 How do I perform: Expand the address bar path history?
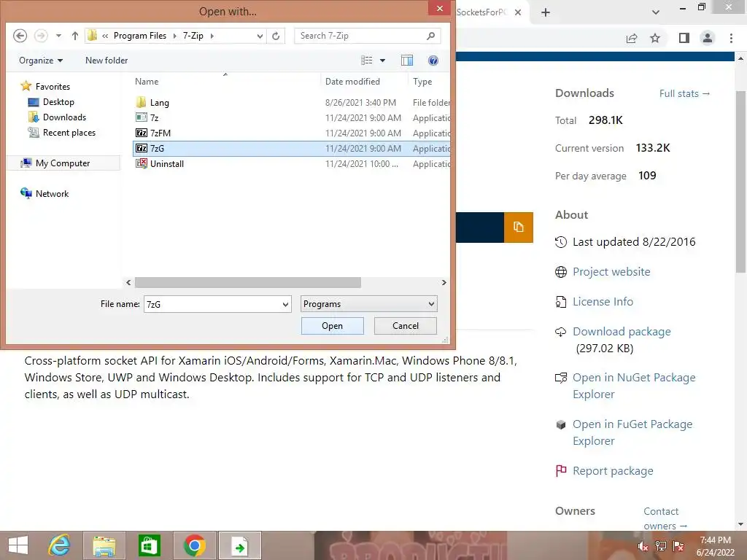260,36
